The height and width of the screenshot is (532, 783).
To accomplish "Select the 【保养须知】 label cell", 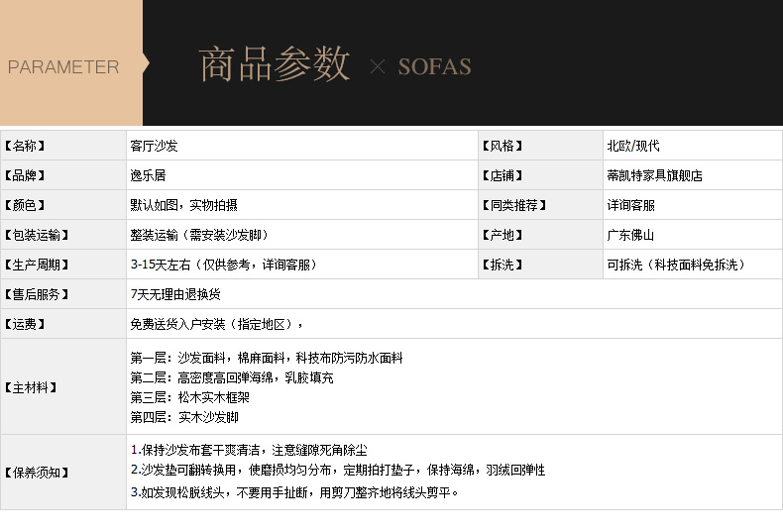I will [63, 473].
